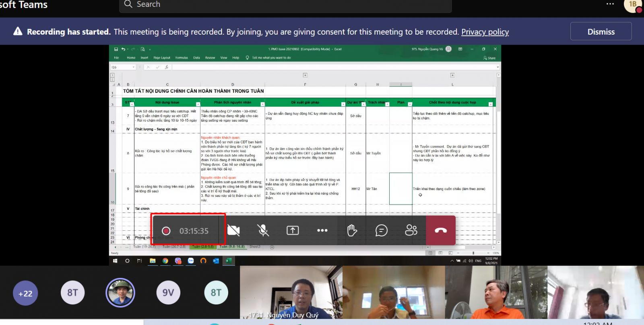The height and width of the screenshot is (325, 644).
Task: Open the Formulas tab in shared Excel
Action: [x=182, y=58]
